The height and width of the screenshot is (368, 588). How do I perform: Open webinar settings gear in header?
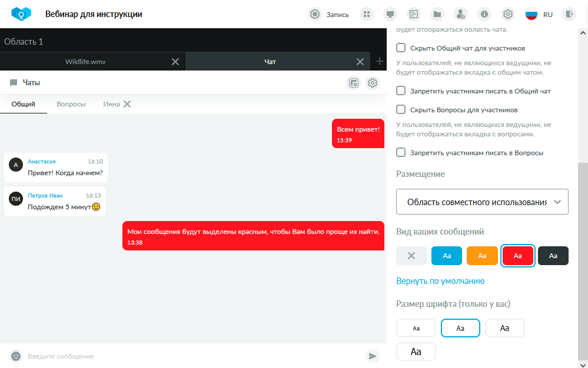(508, 14)
